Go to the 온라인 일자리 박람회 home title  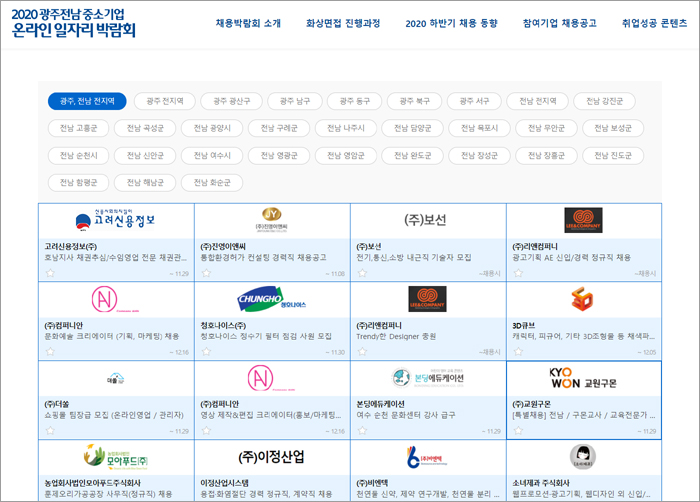coord(73,22)
